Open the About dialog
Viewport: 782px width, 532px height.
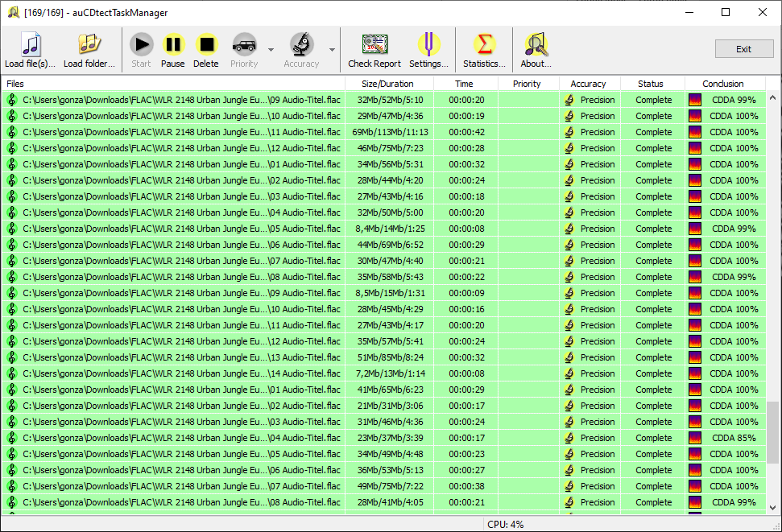(536, 50)
